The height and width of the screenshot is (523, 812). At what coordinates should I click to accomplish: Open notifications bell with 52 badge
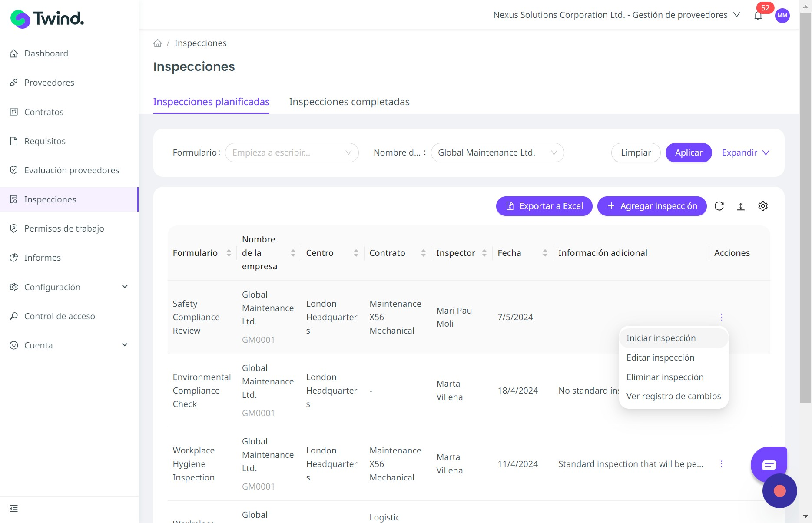pyautogui.click(x=758, y=16)
